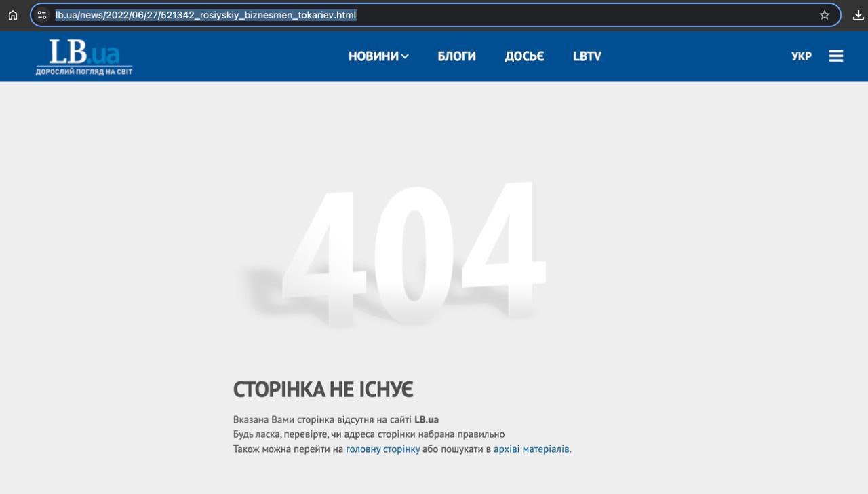This screenshot has width=868, height=494.
Task: Click the СТОРІНКА НЕ ІСНУЄ heading
Action: coord(323,389)
